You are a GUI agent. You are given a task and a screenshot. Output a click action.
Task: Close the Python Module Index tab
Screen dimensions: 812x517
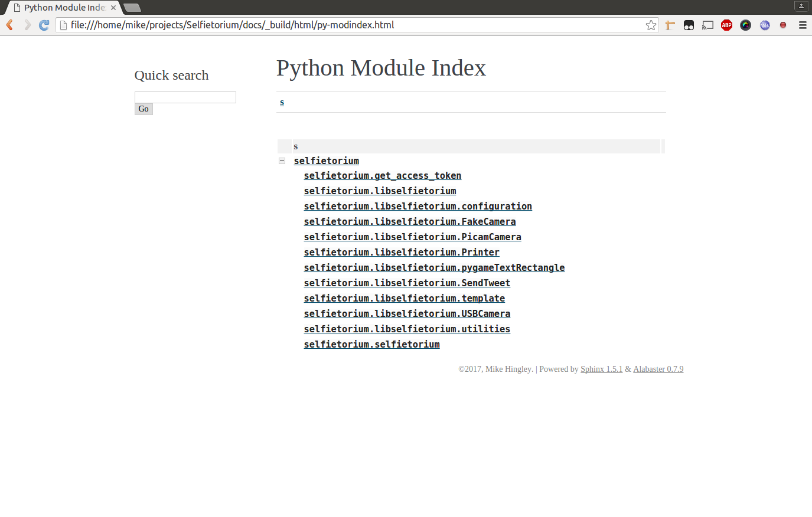click(113, 8)
